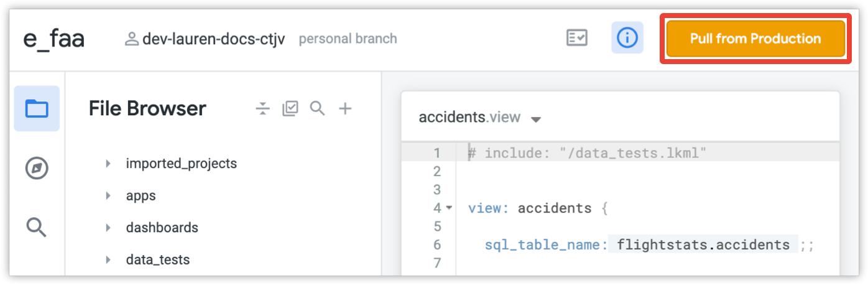Search files in File Browser
Image resolution: width=868 pixels, height=285 pixels.
tap(317, 109)
